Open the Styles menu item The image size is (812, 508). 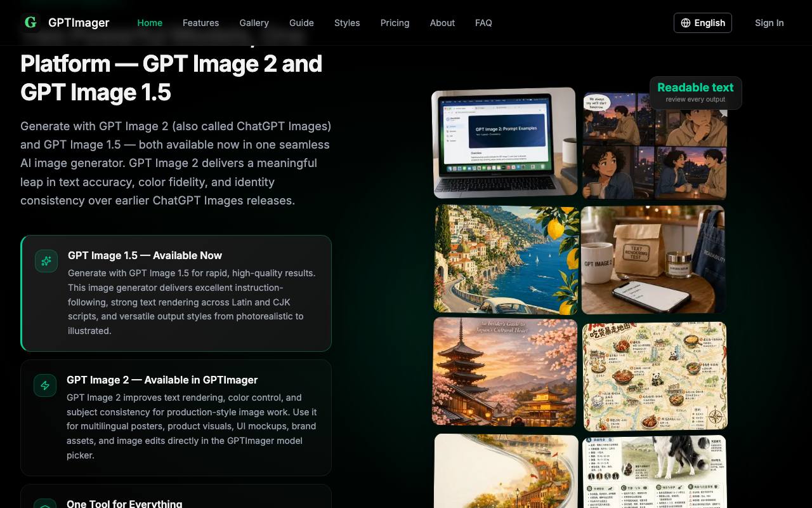point(347,23)
